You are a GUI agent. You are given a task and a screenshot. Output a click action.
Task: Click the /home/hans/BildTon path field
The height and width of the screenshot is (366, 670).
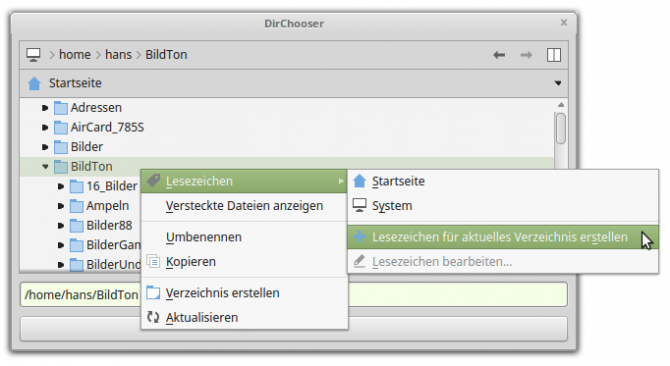294,294
